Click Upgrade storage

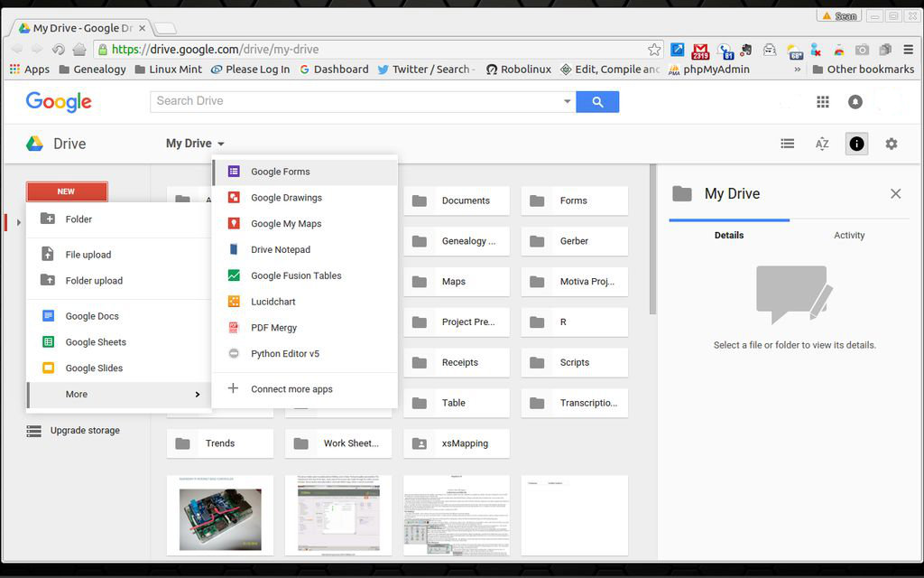tap(74, 431)
